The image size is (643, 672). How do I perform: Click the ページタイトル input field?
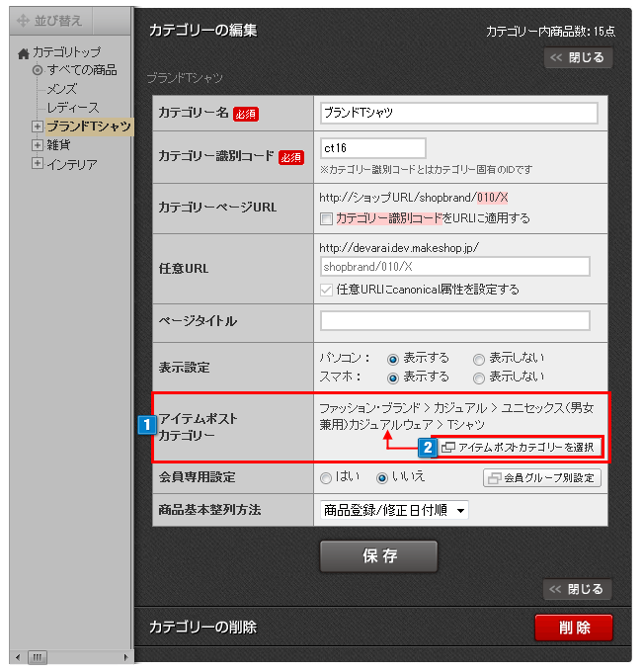coord(454,321)
